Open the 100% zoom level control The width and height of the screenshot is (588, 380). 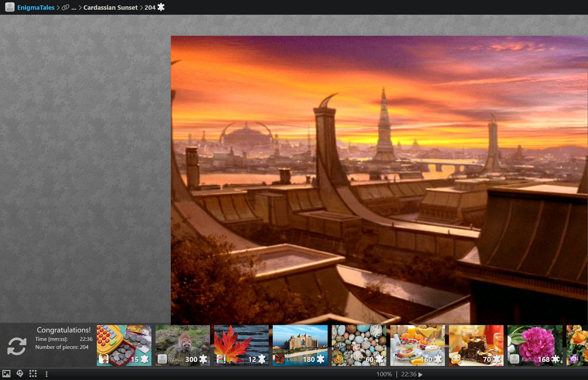coord(384,374)
